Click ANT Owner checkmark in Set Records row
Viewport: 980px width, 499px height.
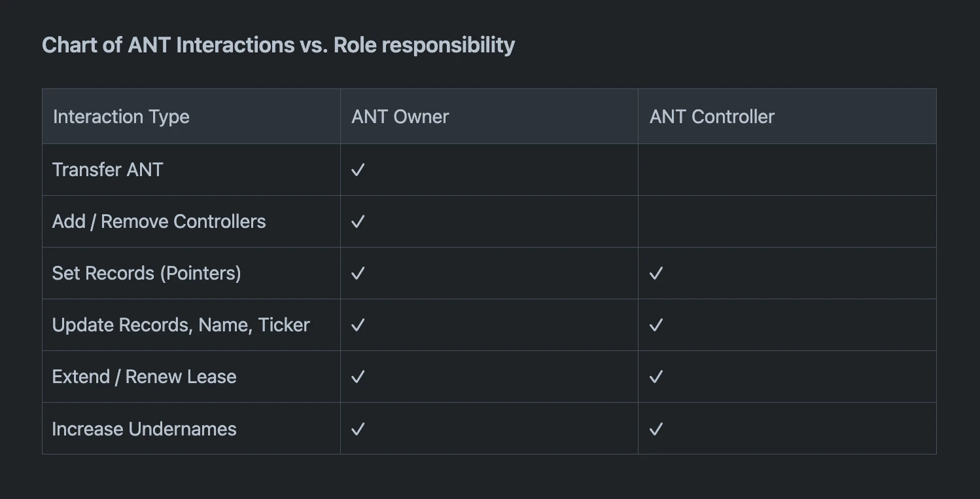[x=358, y=274]
